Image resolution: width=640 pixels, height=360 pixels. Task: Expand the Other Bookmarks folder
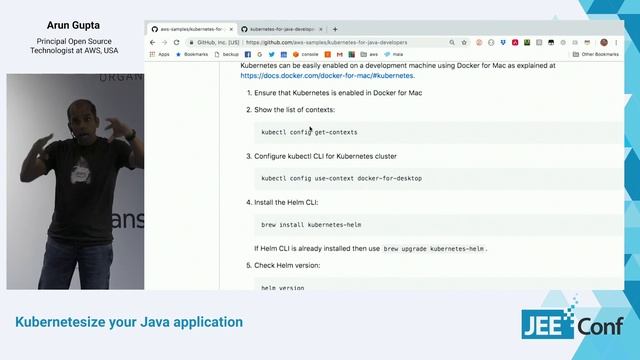[x=596, y=54]
